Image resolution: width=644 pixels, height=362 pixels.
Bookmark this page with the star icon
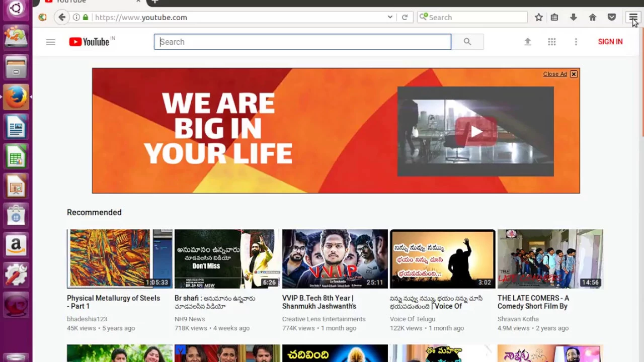pyautogui.click(x=539, y=17)
